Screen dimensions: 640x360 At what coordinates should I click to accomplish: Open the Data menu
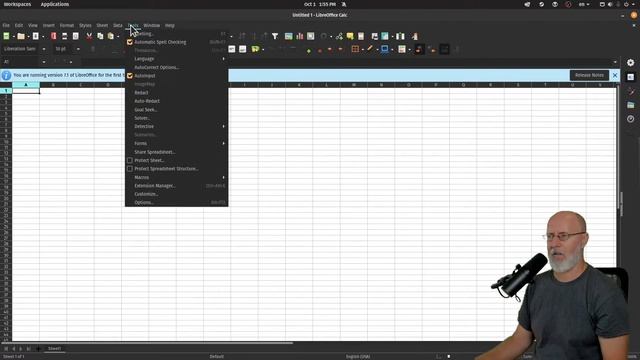118,25
